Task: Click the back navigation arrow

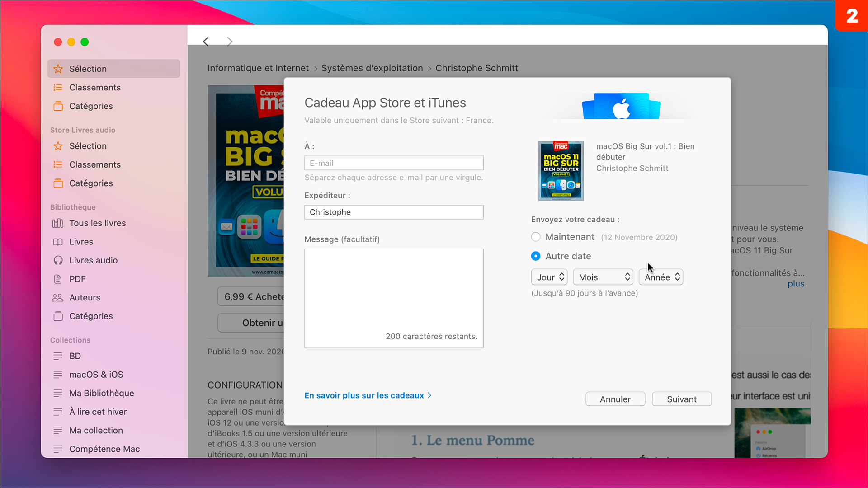Action: click(x=206, y=42)
